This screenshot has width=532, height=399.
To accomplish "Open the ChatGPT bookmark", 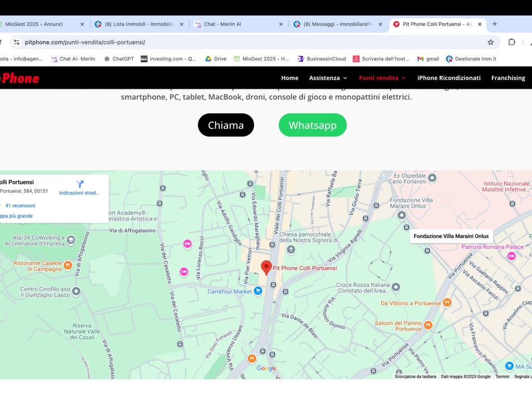I will coord(119,59).
